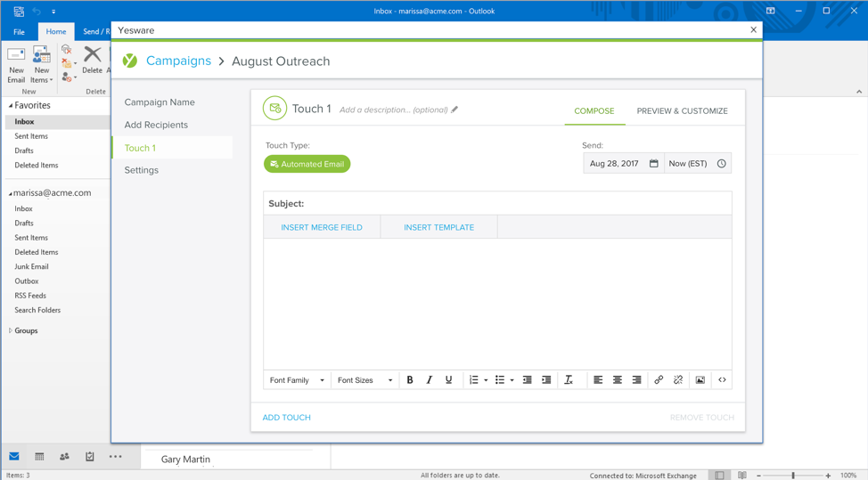Open the calendar date picker icon
868x480 pixels.
[x=654, y=164]
